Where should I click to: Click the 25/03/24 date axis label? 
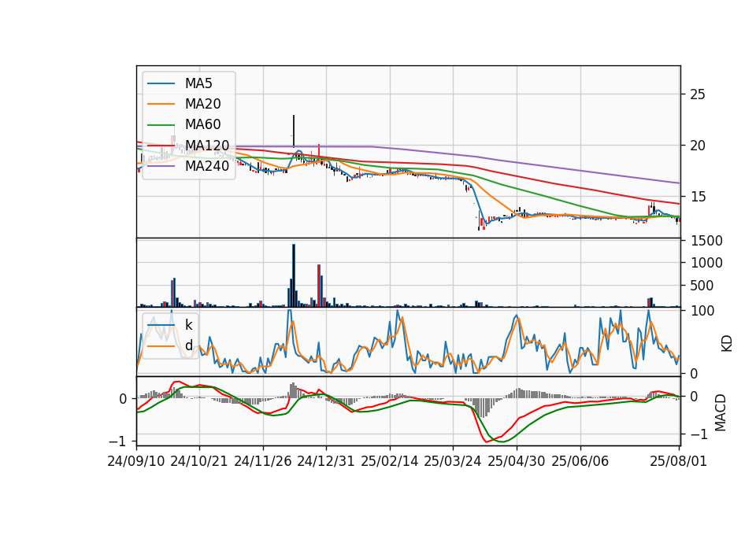click(x=453, y=461)
